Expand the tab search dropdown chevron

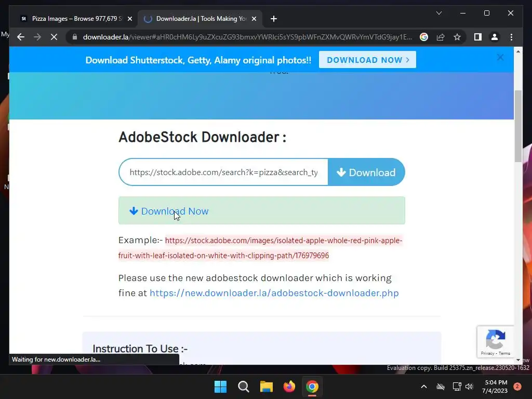click(438, 13)
